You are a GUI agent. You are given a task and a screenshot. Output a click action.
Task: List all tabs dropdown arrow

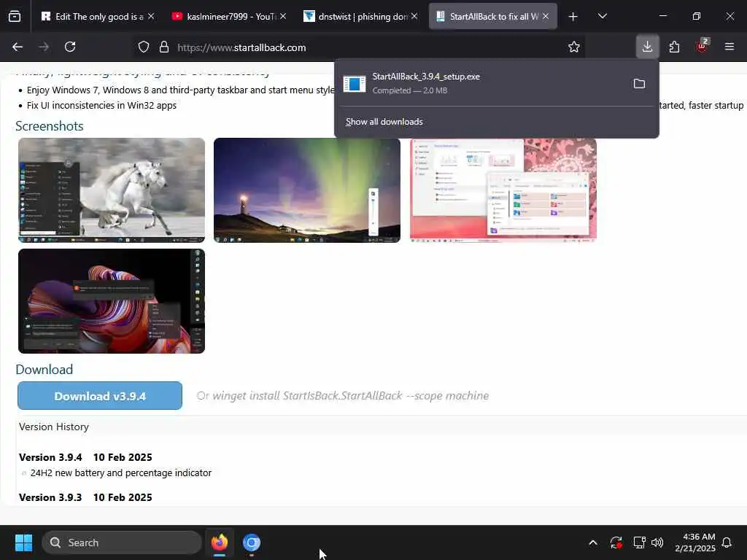tap(602, 16)
